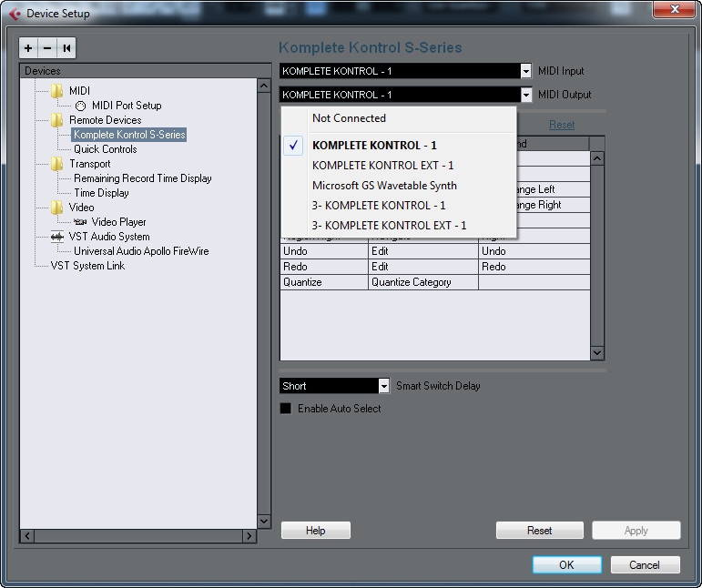Viewport: 702px width, 588px height.
Task: Confirm with the OK button
Action: [x=567, y=564]
